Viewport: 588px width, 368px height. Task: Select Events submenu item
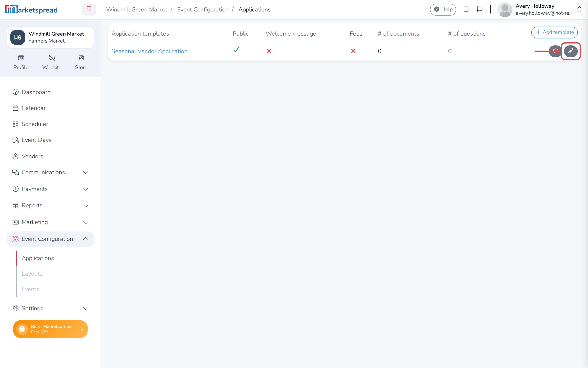[x=30, y=289]
